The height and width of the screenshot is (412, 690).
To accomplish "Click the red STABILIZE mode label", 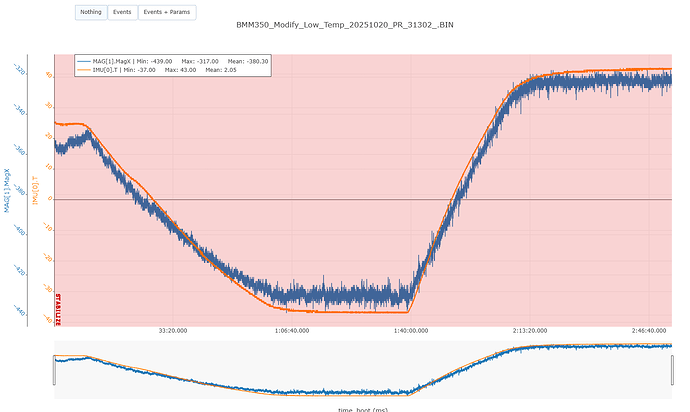I will click(x=58, y=308).
